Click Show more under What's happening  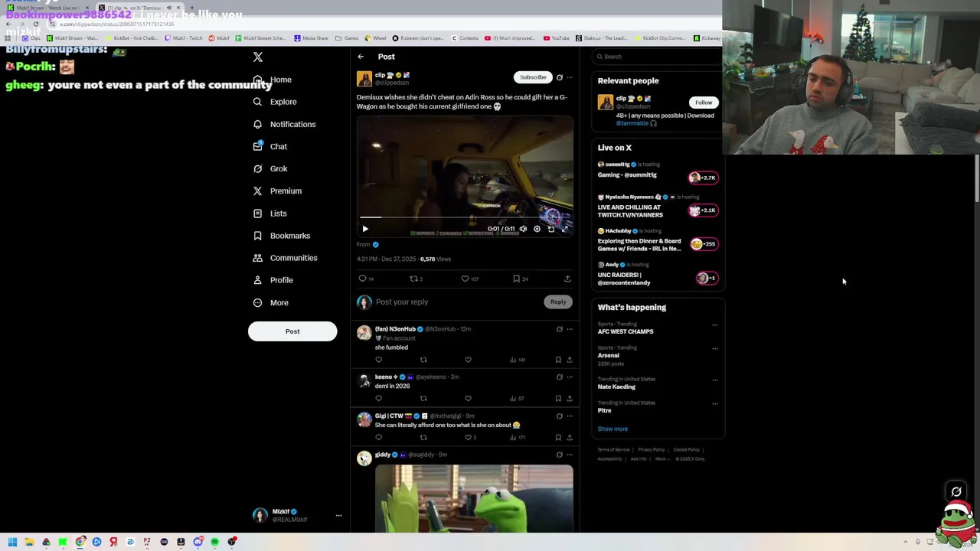(x=612, y=429)
